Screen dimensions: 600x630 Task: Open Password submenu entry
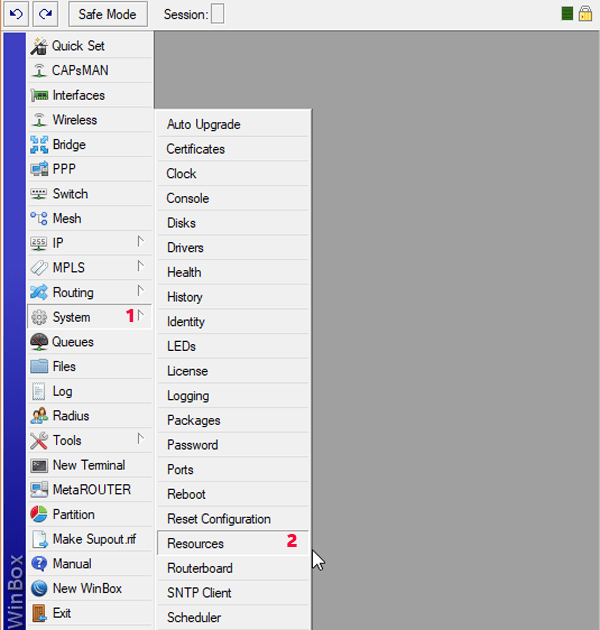[233, 445]
